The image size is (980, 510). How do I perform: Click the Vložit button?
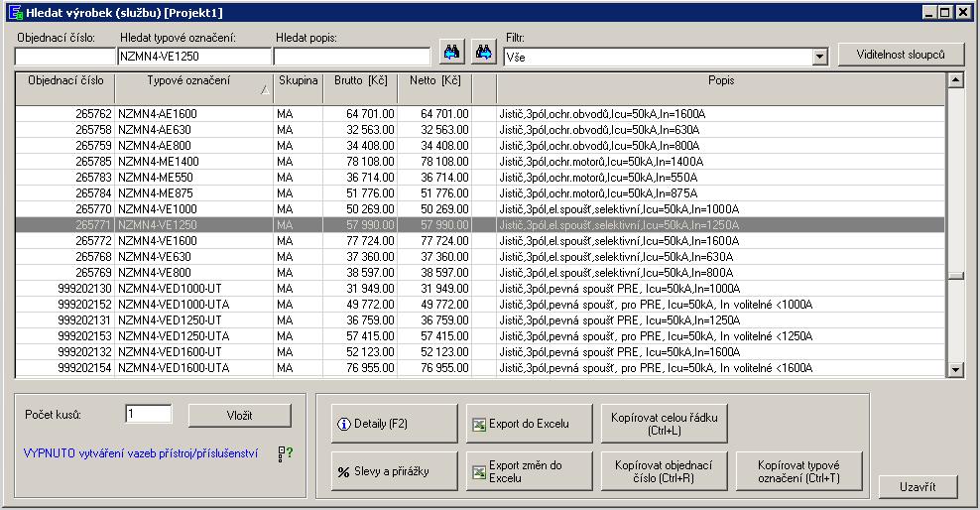pos(239,416)
